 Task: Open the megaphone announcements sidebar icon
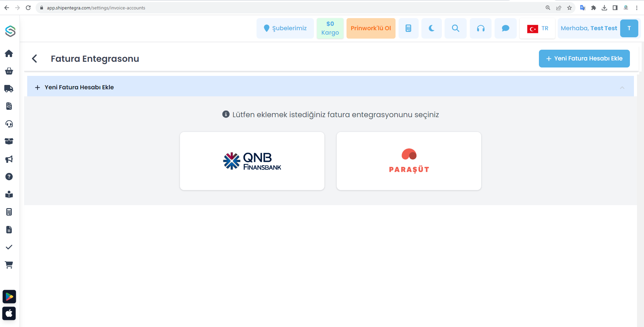point(9,159)
